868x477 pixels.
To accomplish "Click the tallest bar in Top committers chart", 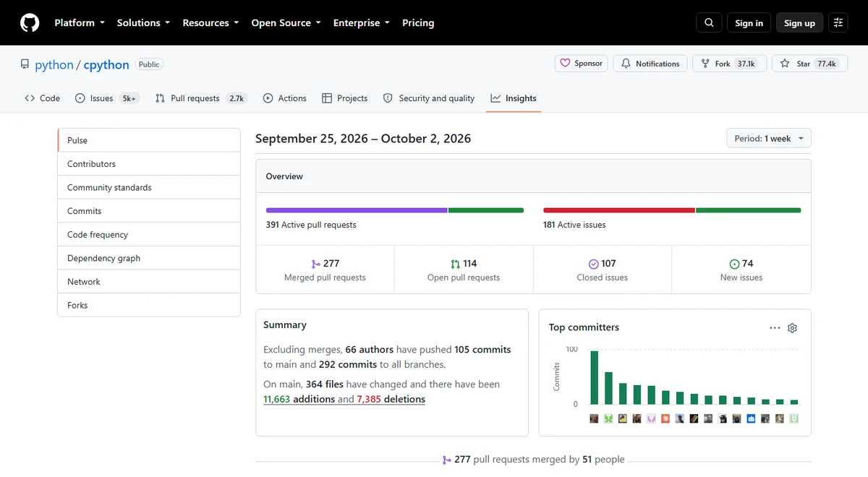I will tap(595, 378).
